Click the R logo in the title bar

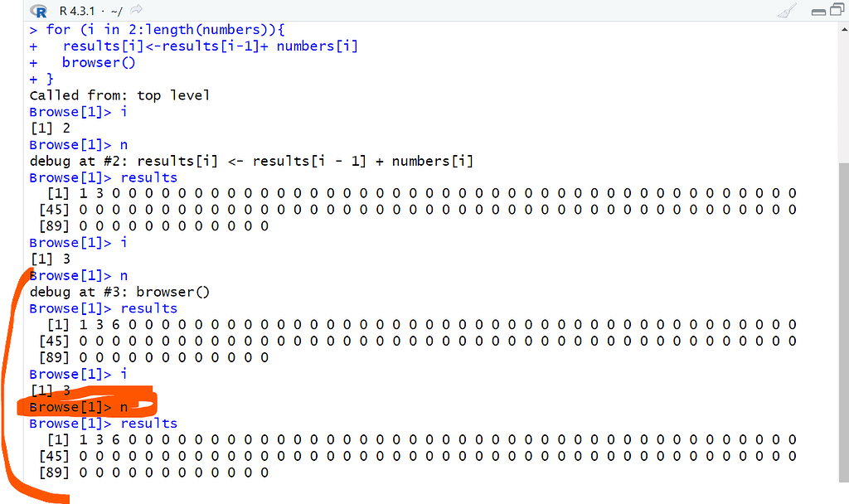(x=39, y=12)
